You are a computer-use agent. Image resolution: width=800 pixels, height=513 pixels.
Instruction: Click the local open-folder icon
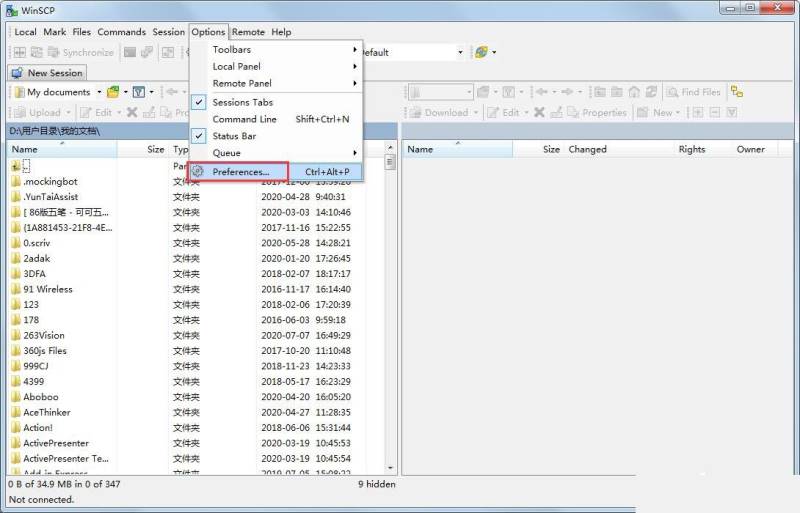(115, 92)
